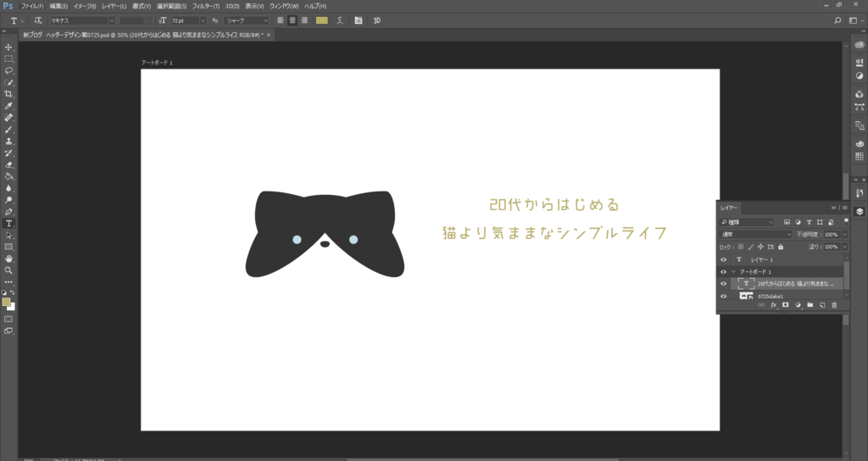Viewport: 868px width, 461px height.
Task: Left align the text
Action: point(281,20)
